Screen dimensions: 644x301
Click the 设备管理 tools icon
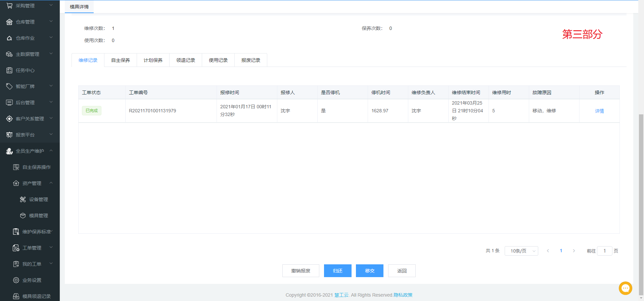point(23,199)
